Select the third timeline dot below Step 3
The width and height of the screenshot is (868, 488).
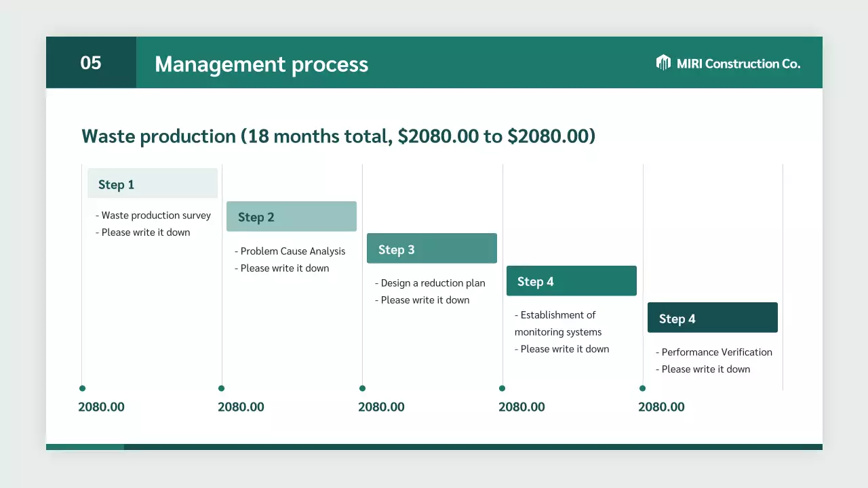click(x=362, y=388)
